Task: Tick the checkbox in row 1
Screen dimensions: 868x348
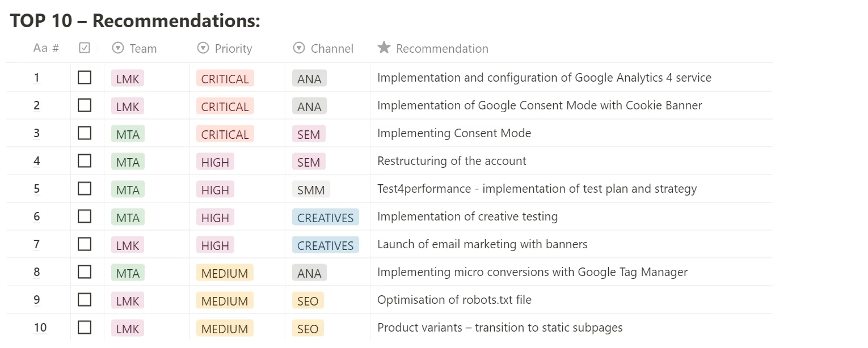Action: (x=85, y=78)
